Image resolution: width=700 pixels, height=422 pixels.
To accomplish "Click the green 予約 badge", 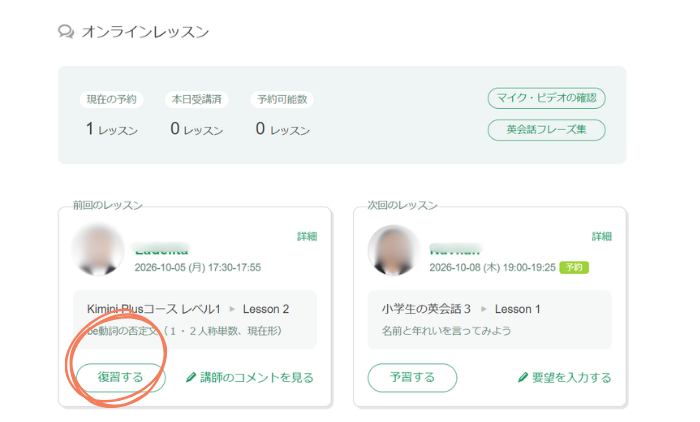I will point(574,267).
